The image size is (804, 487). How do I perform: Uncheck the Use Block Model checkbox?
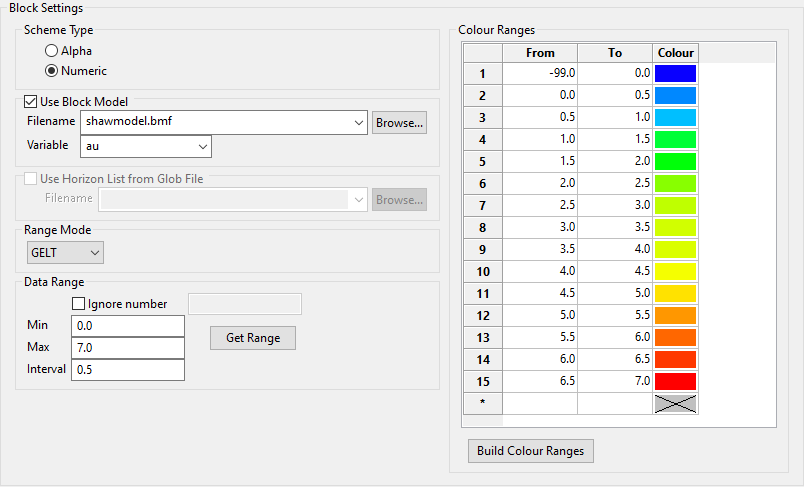[x=30, y=101]
